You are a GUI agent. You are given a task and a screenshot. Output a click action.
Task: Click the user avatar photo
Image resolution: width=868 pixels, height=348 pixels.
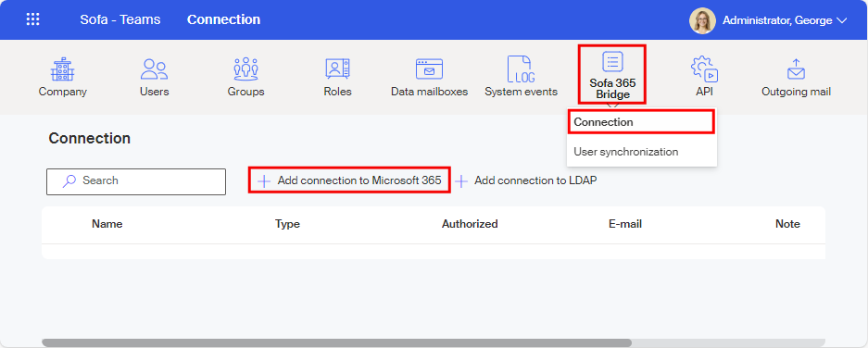pyautogui.click(x=702, y=20)
